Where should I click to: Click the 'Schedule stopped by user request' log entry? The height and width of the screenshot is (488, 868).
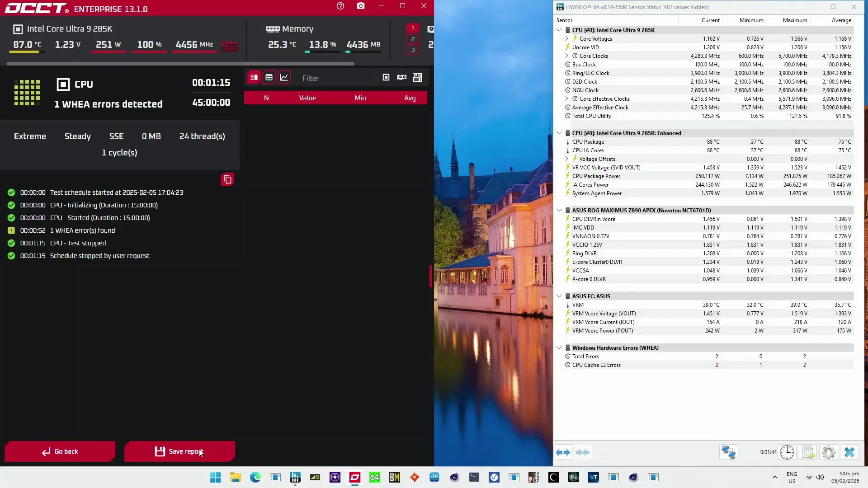(99, 256)
